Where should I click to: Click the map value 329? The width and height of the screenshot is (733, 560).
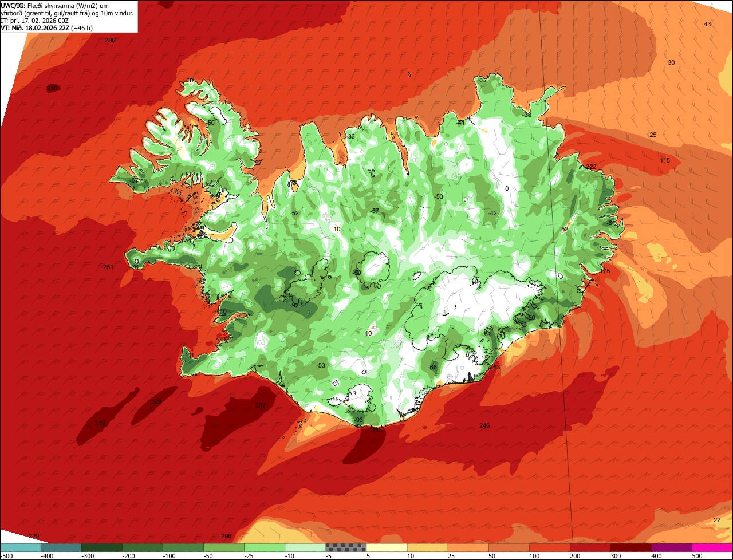(x=156, y=401)
